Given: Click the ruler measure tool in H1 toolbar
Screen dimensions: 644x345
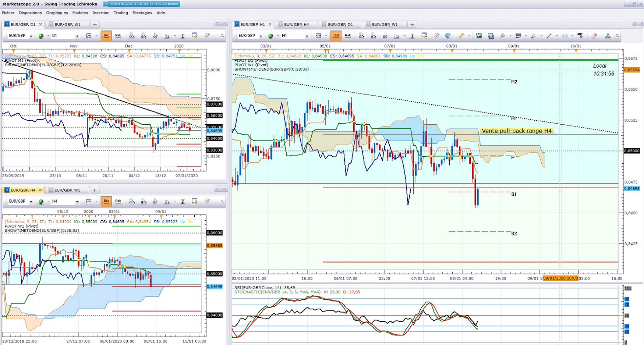Looking at the screenshot, I should 461,36.
